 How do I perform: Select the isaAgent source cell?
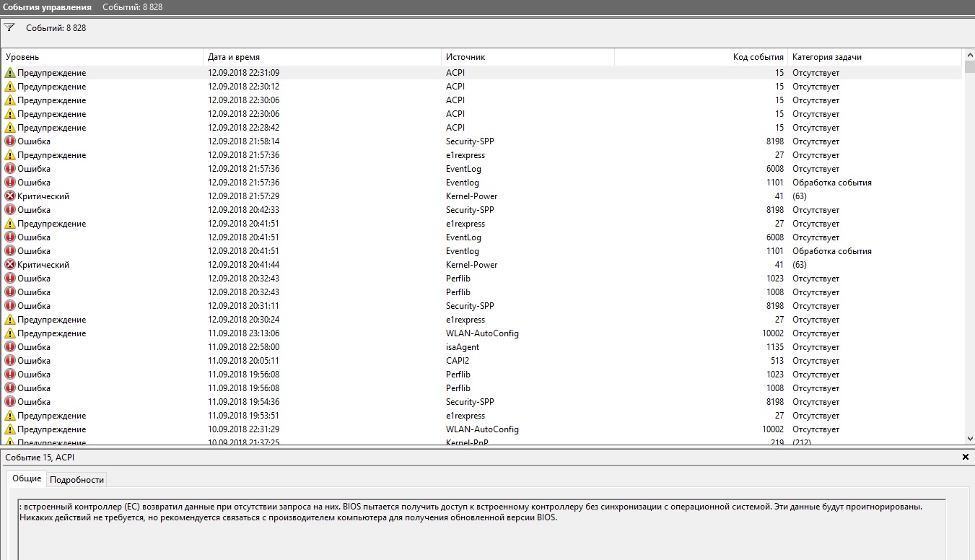click(463, 347)
